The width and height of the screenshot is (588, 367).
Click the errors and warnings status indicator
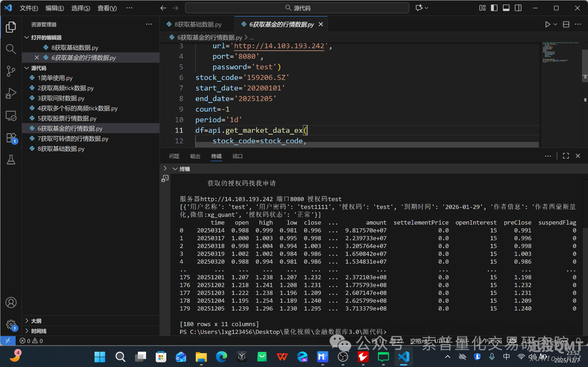[31, 341]
